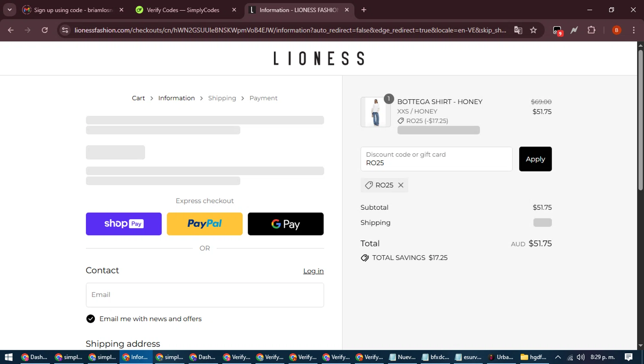Image resolution: width=644 pixels, height=364 pixels.
Task: Click the lightning-style extension icon
Action: pyautogui.click(x=574, y=30)
